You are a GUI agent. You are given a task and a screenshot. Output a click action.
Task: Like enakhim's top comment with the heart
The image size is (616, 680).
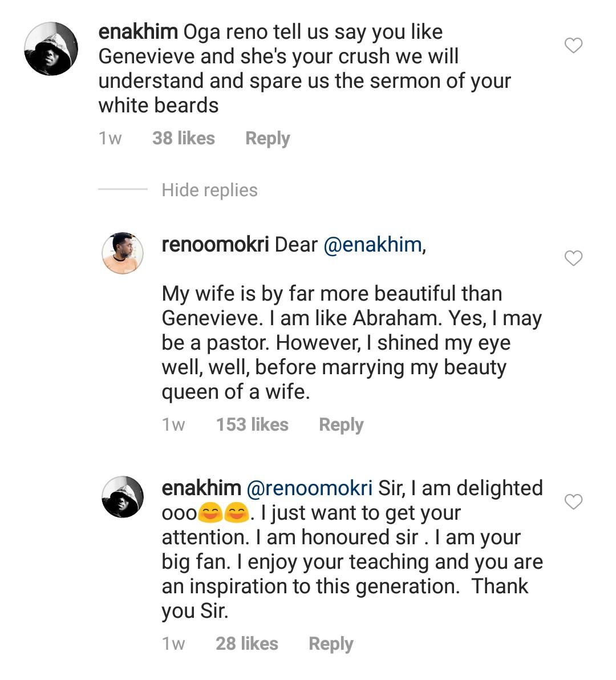573,46
